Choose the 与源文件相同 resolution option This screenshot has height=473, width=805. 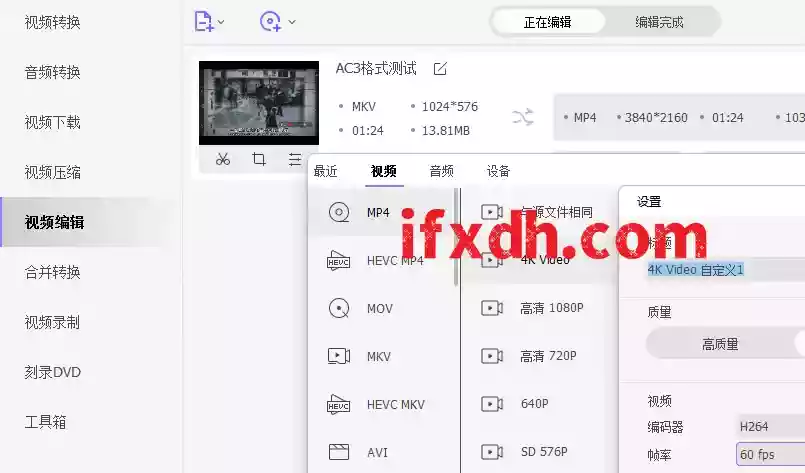tap(540, 212)
